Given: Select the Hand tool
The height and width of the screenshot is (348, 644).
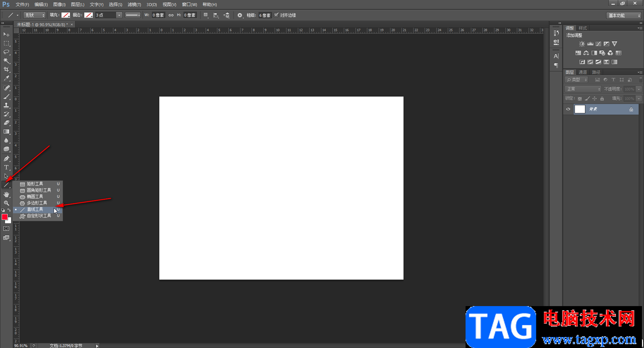Looking at the screenshot, I should 6,194.
